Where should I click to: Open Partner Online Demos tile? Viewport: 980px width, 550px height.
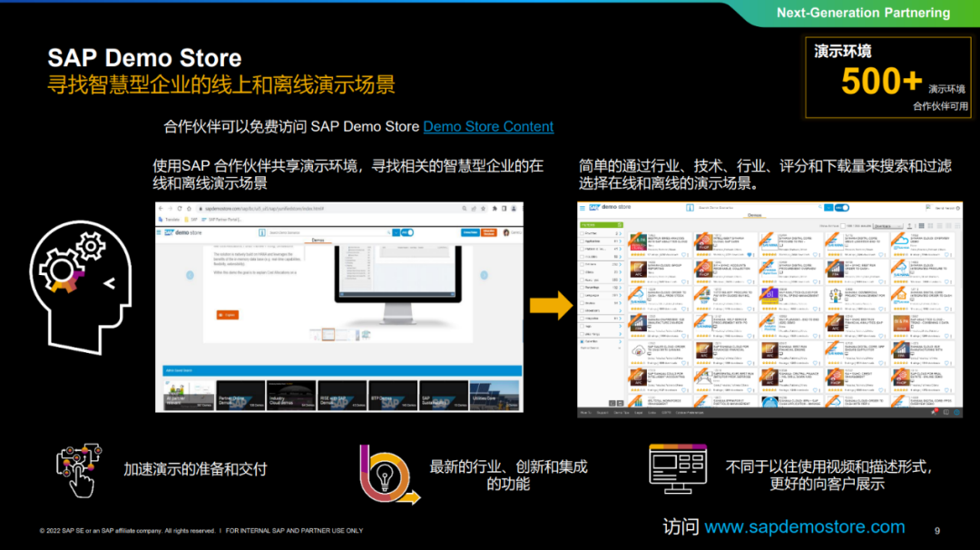coord(240,396)
